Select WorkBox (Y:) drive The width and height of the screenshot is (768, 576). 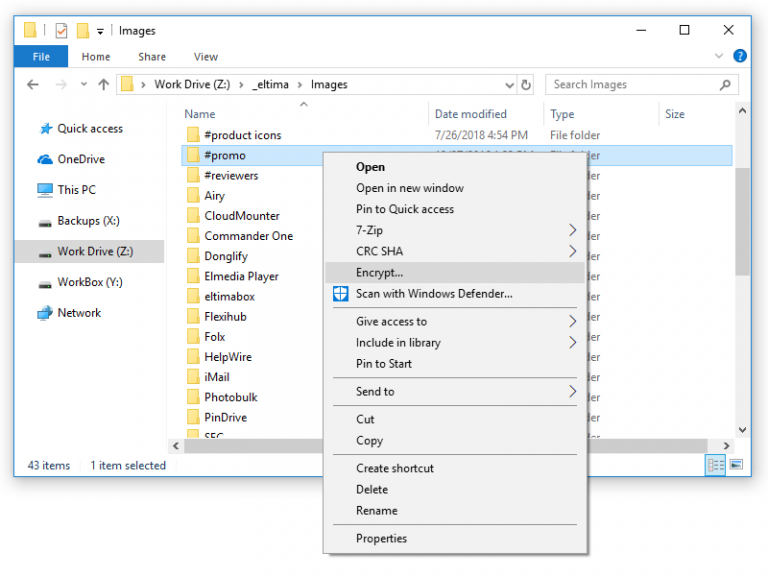[x=90, y=282]
